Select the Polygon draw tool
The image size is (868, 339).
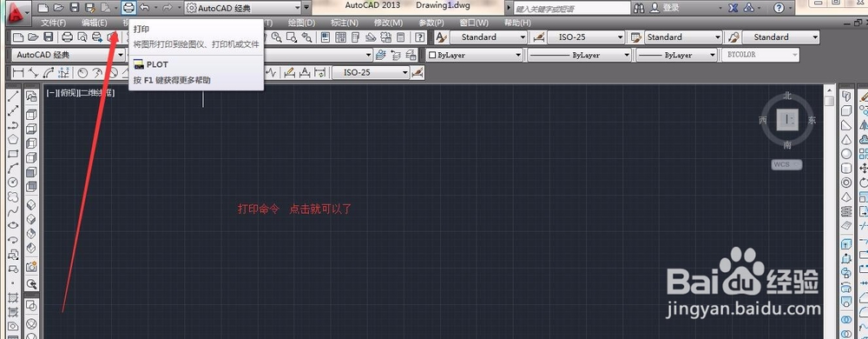click(13, 139)
